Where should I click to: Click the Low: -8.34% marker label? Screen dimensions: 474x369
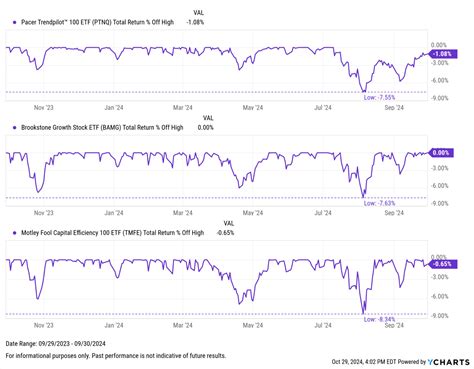pyautogui.click(x=379, y=319)
